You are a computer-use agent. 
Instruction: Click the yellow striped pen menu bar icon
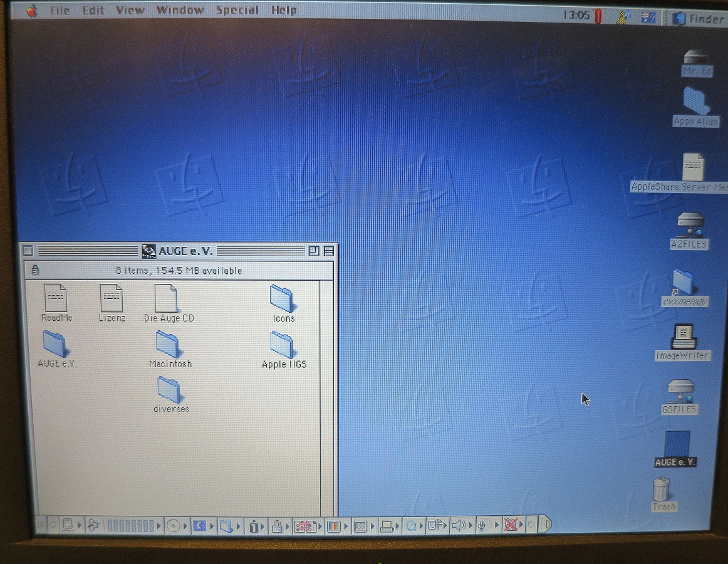623,18
